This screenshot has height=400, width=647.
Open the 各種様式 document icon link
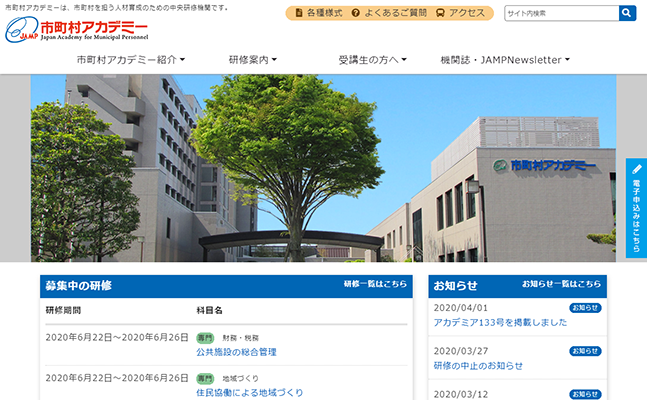299,13
